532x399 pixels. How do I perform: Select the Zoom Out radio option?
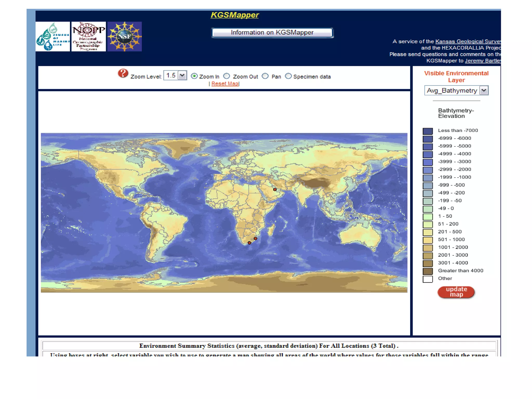point(227,76)
